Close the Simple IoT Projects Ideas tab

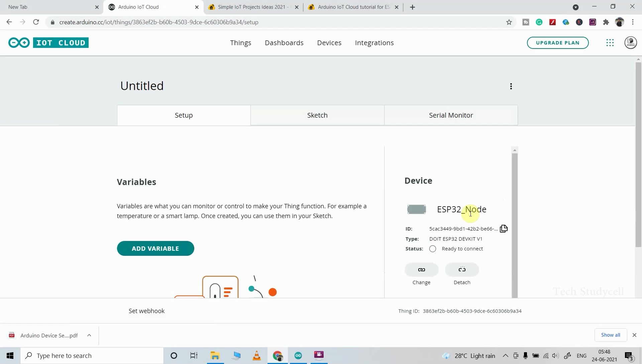[297, 7]
